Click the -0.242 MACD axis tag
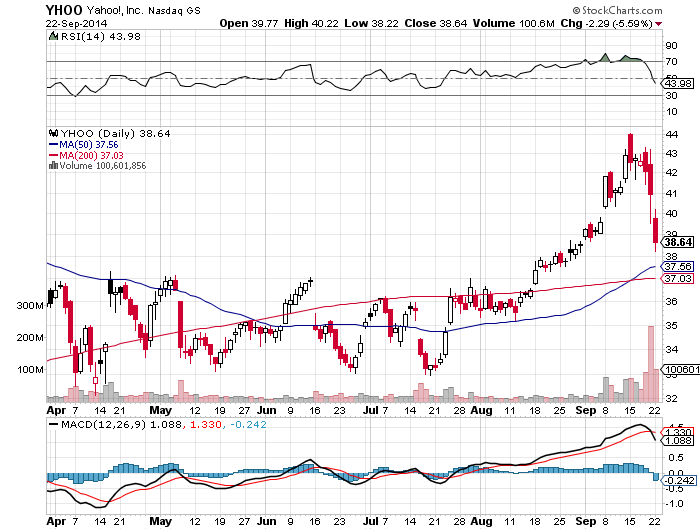Image resolution: width=700 pixels, height=530 pixels. 678,480
